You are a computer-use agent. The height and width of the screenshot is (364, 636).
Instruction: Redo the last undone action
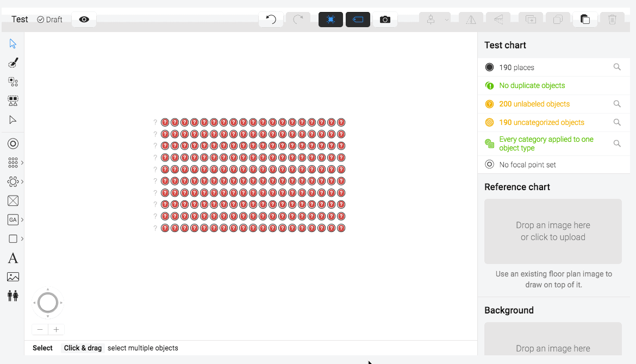(298, 20)
